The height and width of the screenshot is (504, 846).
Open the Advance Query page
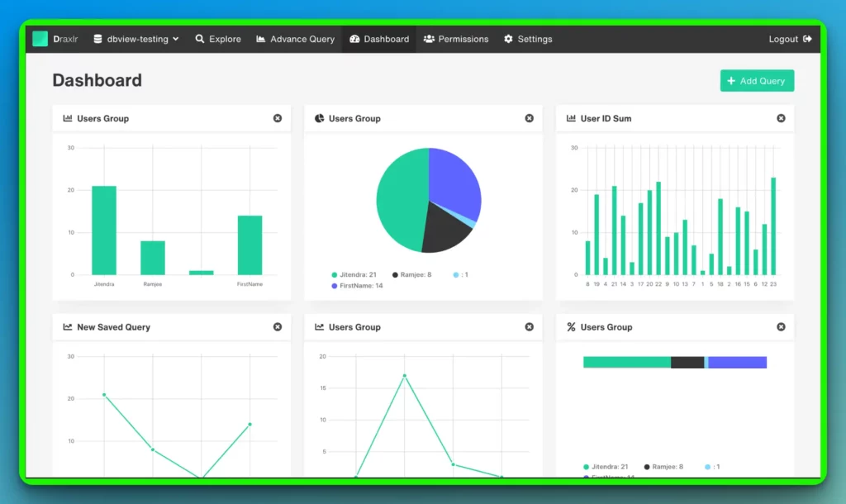pos(295,39)
